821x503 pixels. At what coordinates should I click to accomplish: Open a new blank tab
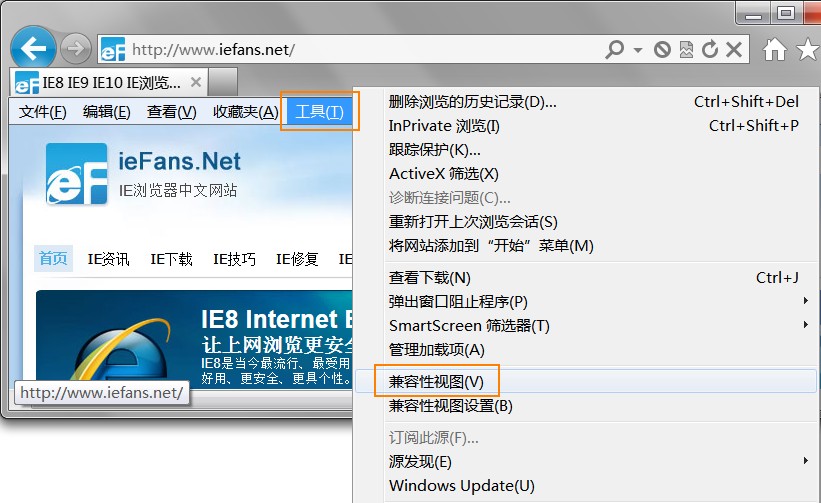(223, 82)
